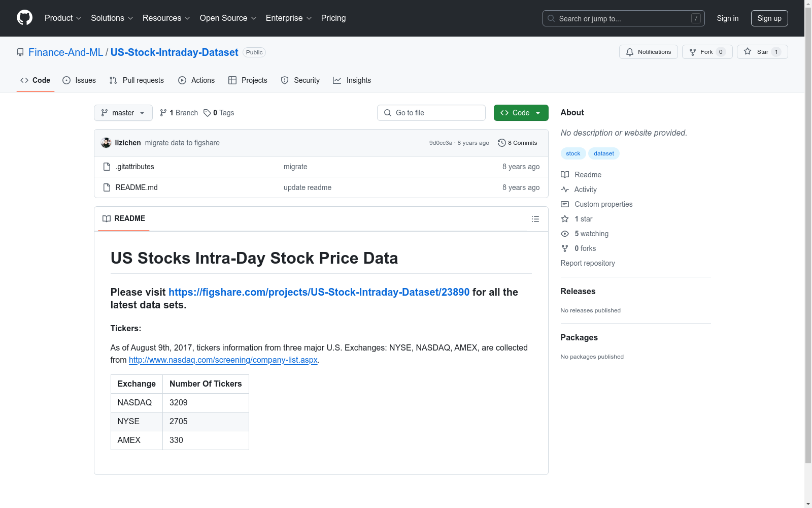This screenshot has width=812, height=508.
Task: Click the Notifications bell button
Action: click(649, 52)
